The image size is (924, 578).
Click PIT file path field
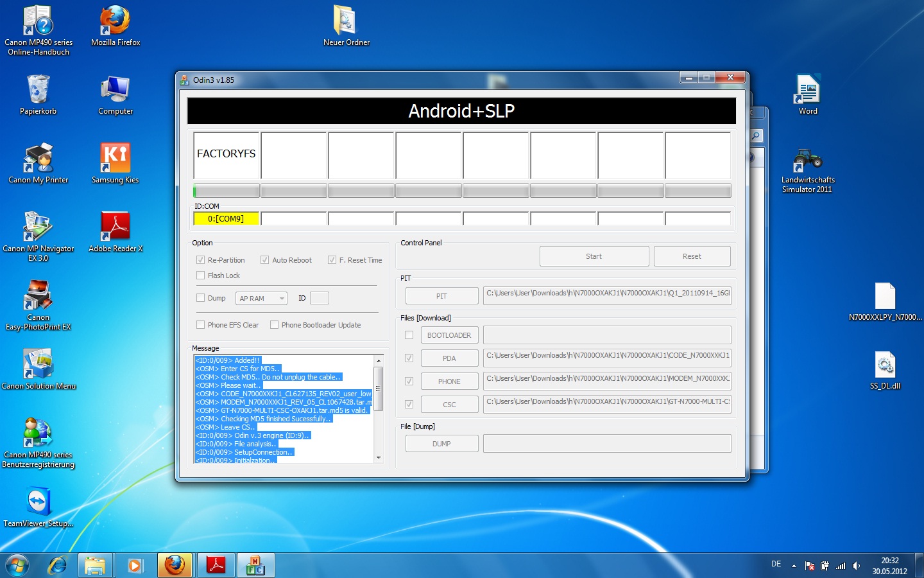pyautogui.click(x=607, y=295)
